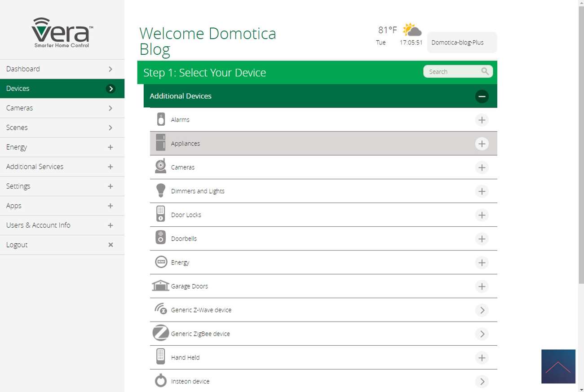
Task: Click the Dimmers and Lights bulb icon
Action: 160,190
